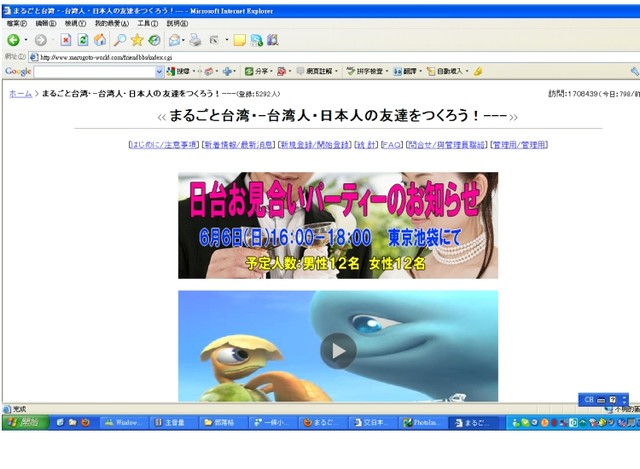Viewport: 640px width, 469px height.
Task: Open the 新着情報/最新消息 link
Action: click(x=239, y=145)
